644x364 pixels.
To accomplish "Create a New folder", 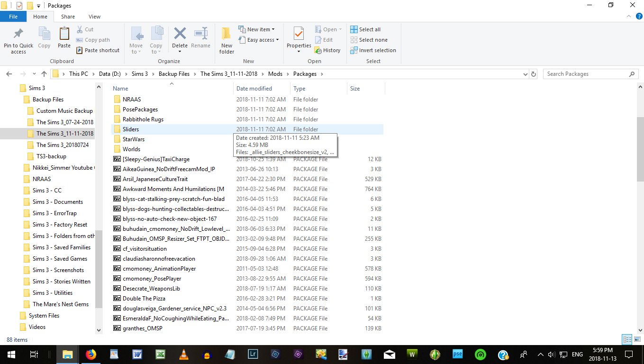I will [x=227, y=40].
